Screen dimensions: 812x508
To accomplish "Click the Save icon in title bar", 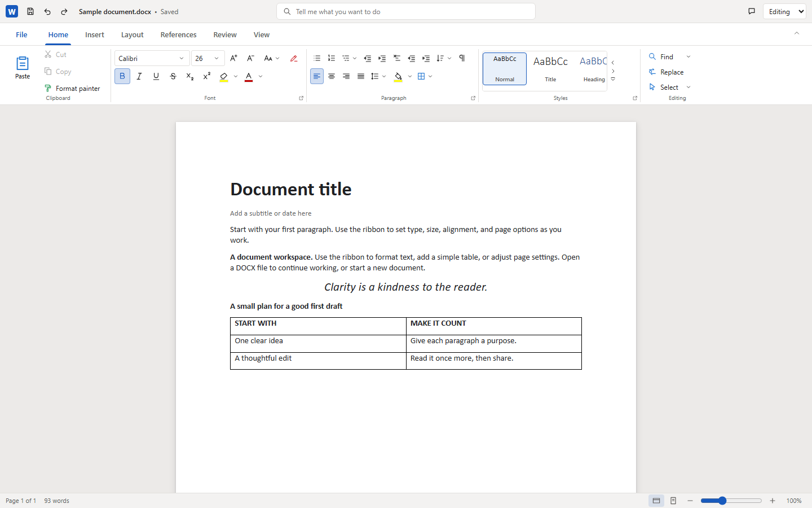I will pos(30,11).
